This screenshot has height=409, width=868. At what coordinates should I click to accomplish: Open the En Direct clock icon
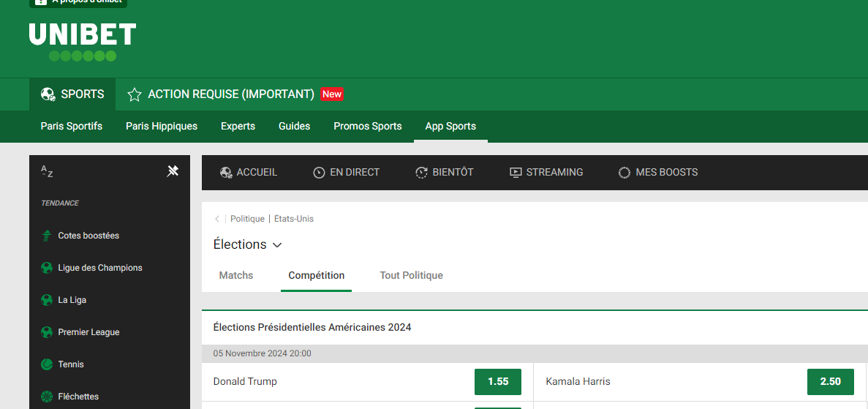319,173
